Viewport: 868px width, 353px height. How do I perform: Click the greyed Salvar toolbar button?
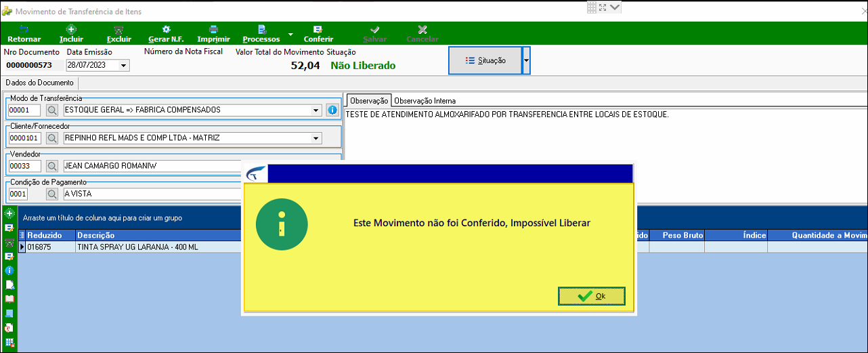[x=375, y=34]
